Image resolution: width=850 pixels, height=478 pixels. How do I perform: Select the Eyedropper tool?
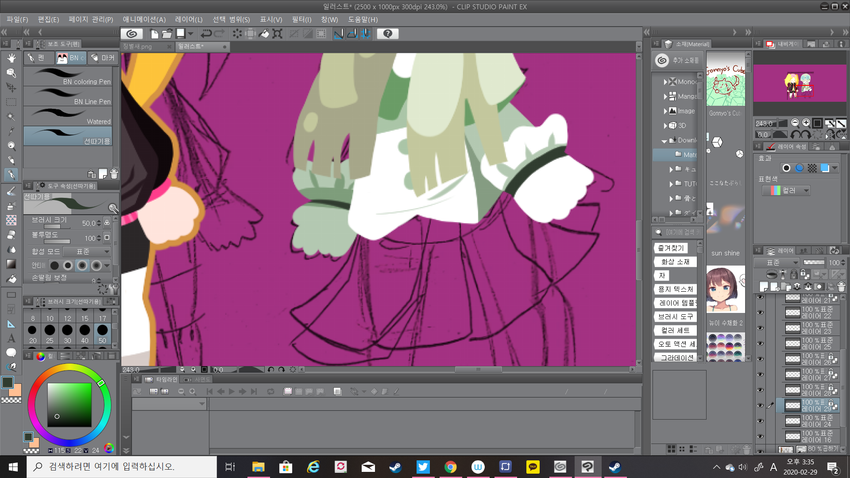pos(11,131)
